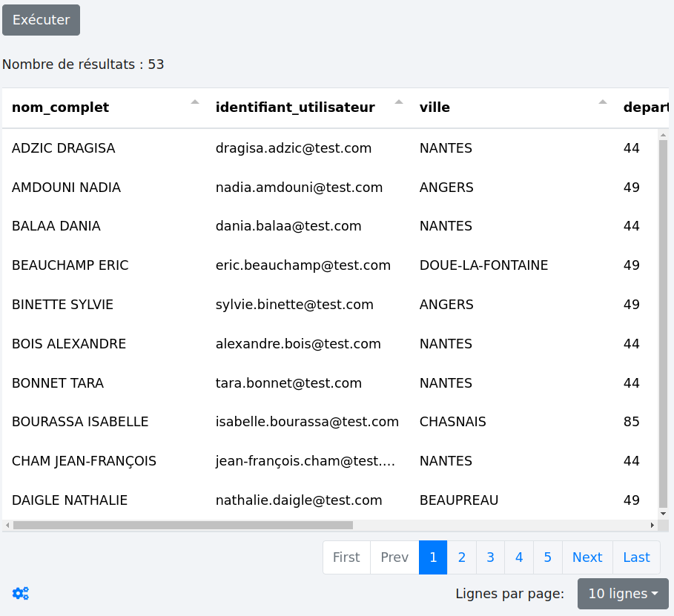Screen dimensions: 674x616
Task: Sort by identifiant_utilisateur column arrow
Action: [399, 102]
